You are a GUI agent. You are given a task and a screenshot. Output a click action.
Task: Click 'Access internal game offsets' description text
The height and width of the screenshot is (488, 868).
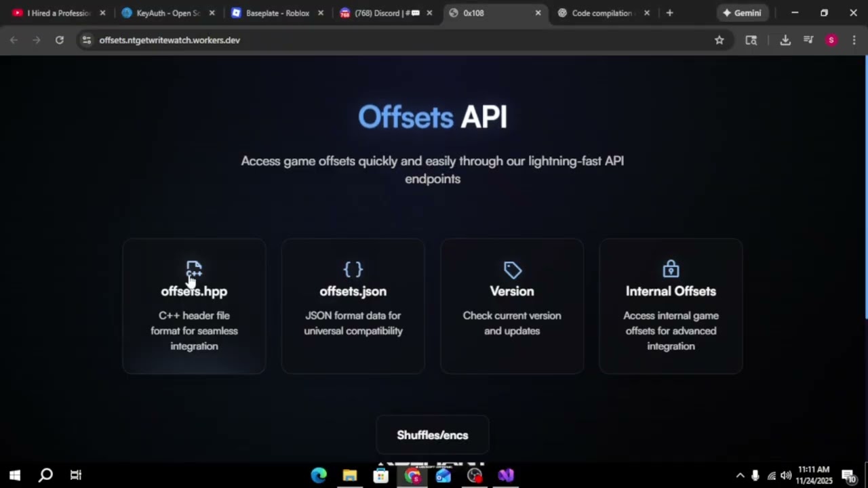pyautogui.click(x=671, y=331)
